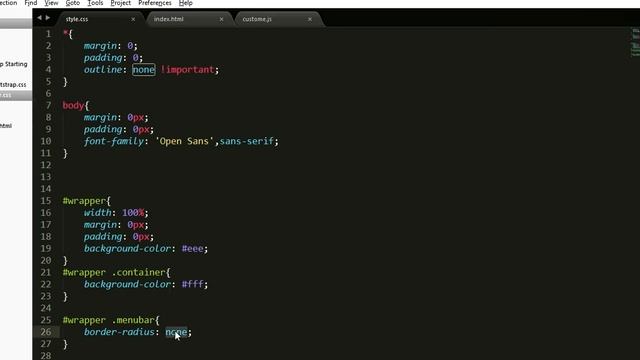Click the minimap at top right
The height and width of the screenshot is (360, 640).
(x=635, y=42)
